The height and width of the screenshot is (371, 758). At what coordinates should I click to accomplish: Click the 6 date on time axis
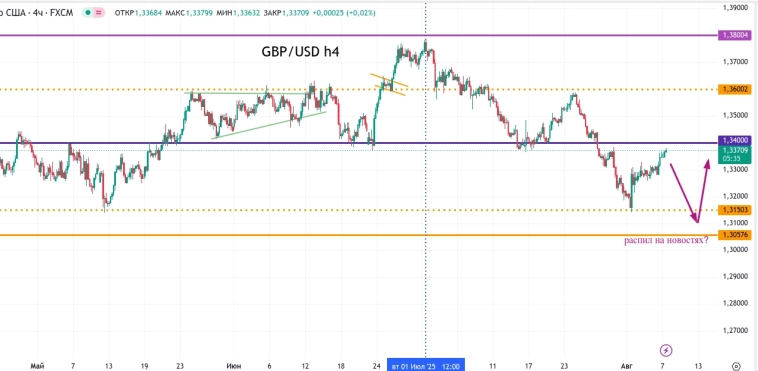(269, 366)
